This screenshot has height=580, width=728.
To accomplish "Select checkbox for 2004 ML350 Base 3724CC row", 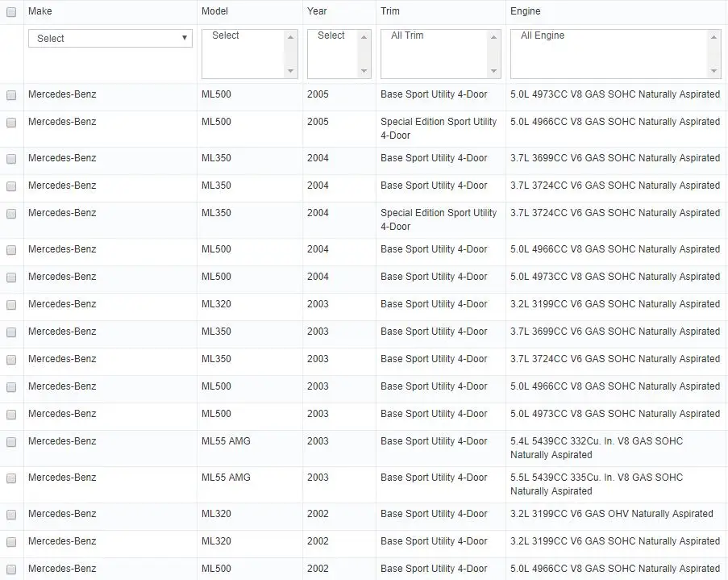I will click(x=11, y=186).
